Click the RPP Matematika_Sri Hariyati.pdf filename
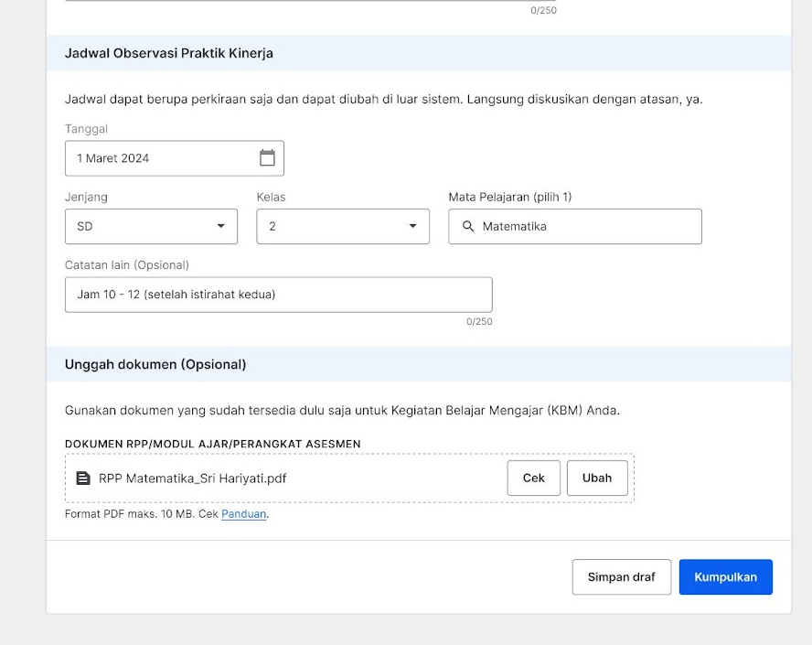The image size is (812, 645). pyautogui.click(x=193, y=478)
